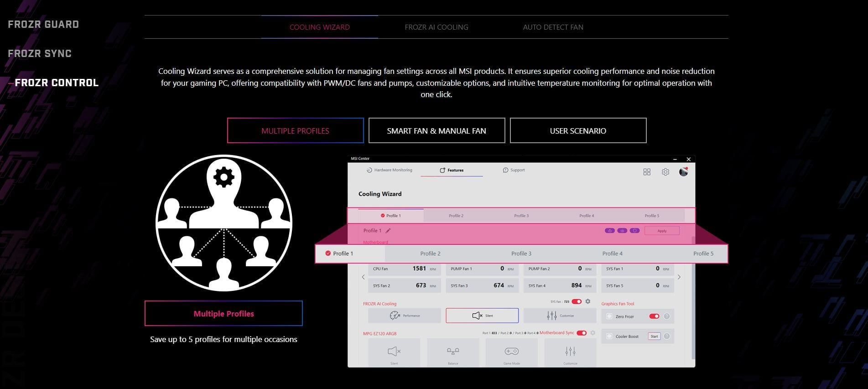Screen dimensions: 868x389
Task: Open the AUTO DETECT FAN tab
Action: [x=553, y=27]
